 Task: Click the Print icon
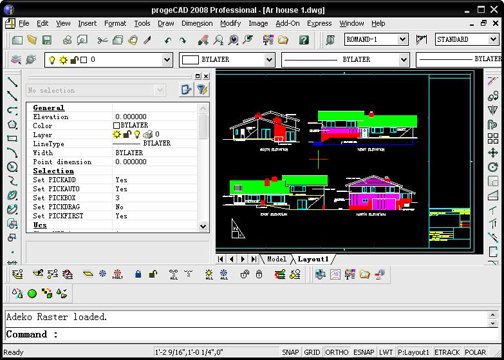tap(67, 40)
